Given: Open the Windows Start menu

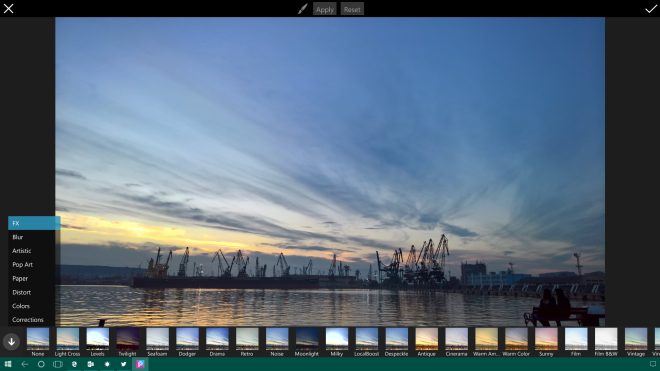Looking at the screenshot, I should click(8, 364).
